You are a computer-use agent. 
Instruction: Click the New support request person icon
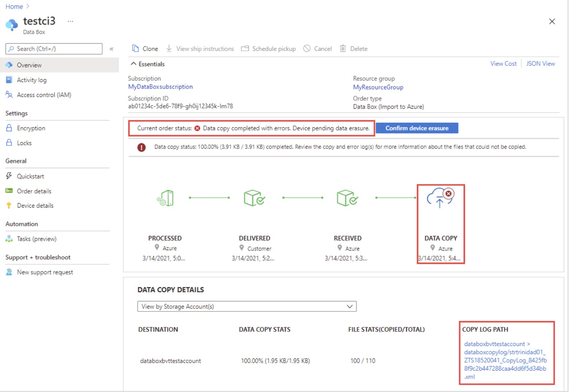(x=9, y=272)
